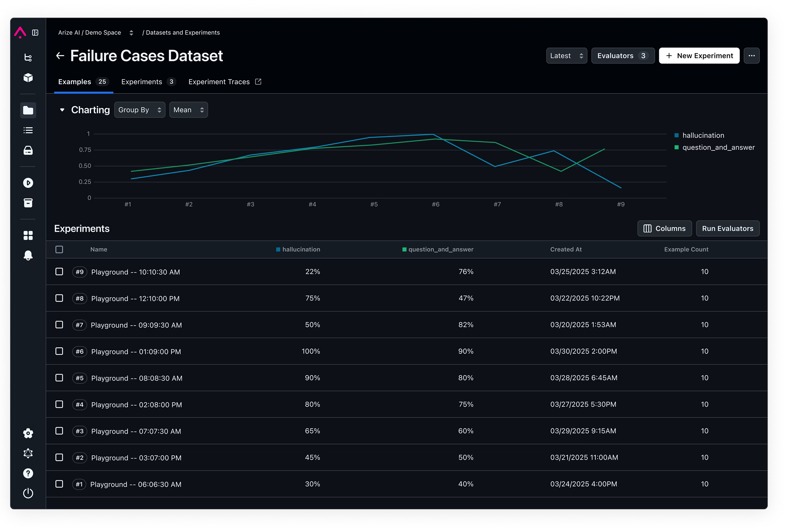Image resolution: width=788 pixels, height=532 pixels.
Task: Click the Arize logo icon
Action: 20,33
